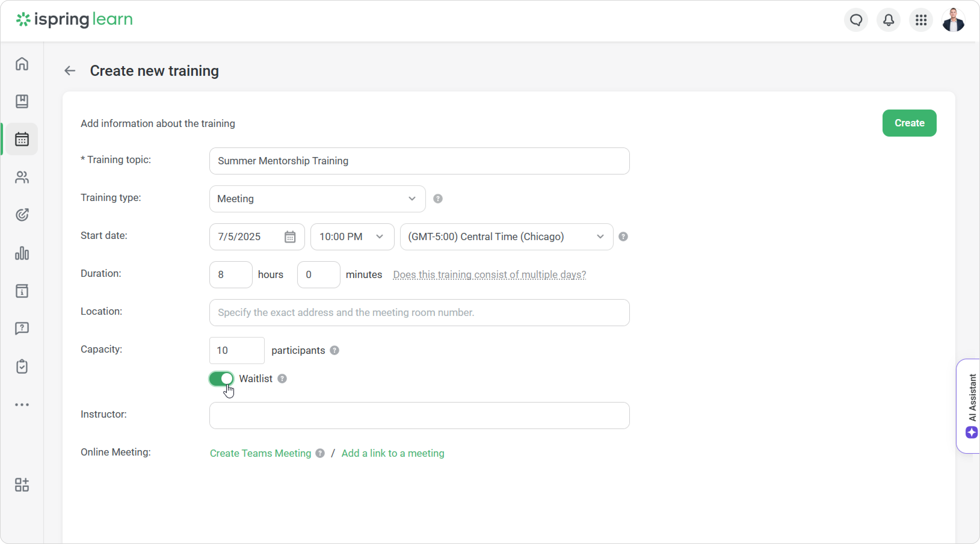Click the Location address field
This screenshot has width=980, height=544.
click(419, 313)
